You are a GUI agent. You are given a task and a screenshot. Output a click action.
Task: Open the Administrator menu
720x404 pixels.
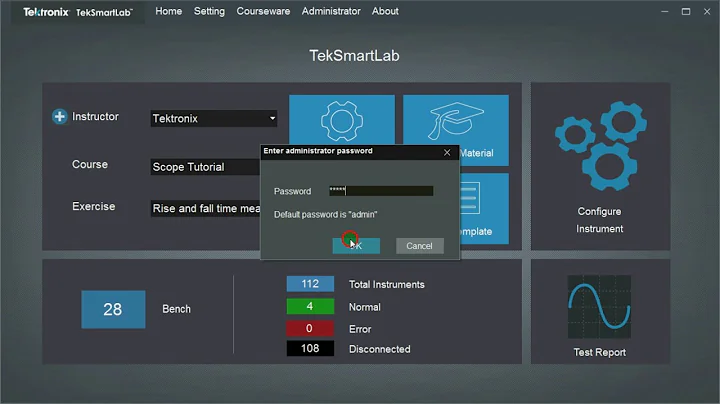[x=331, y=11]
